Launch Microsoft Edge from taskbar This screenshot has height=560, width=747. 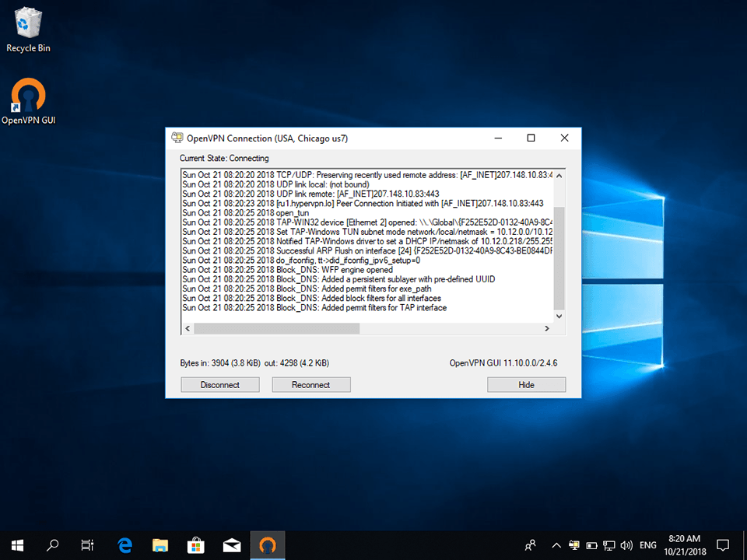pyautogui.click(x=124, y=545)
